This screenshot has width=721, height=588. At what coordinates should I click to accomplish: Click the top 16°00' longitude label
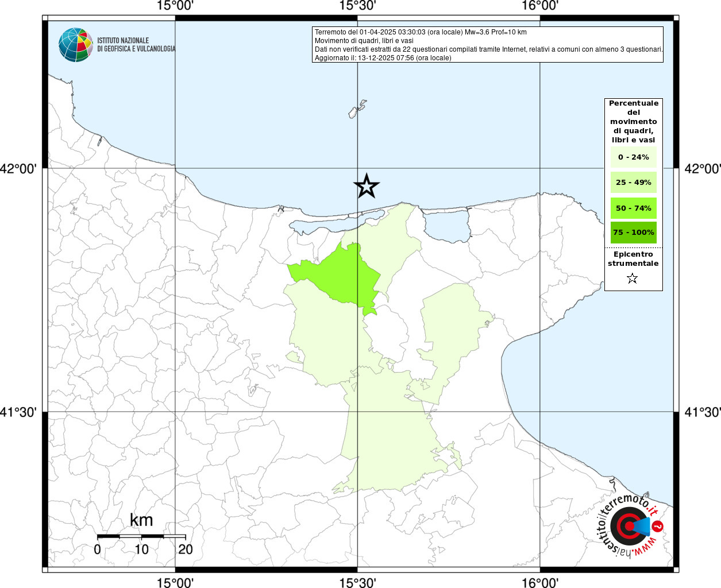coord(540,6)
